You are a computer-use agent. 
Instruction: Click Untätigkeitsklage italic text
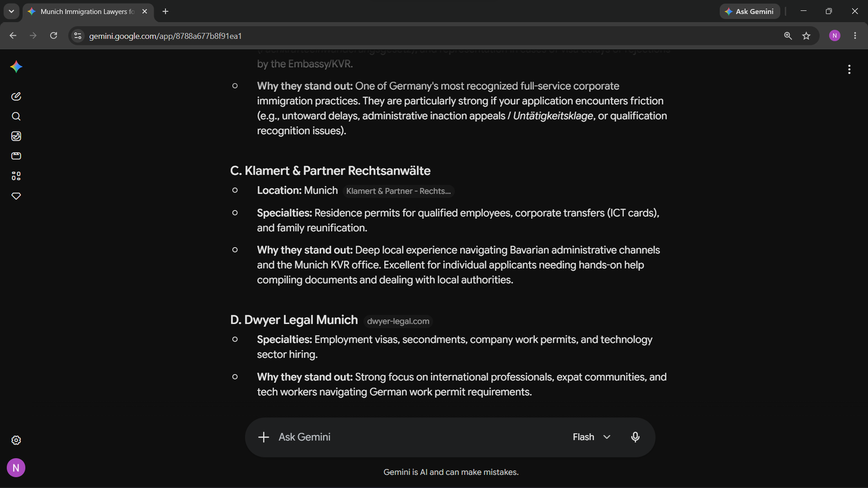[x=553, y=116]
